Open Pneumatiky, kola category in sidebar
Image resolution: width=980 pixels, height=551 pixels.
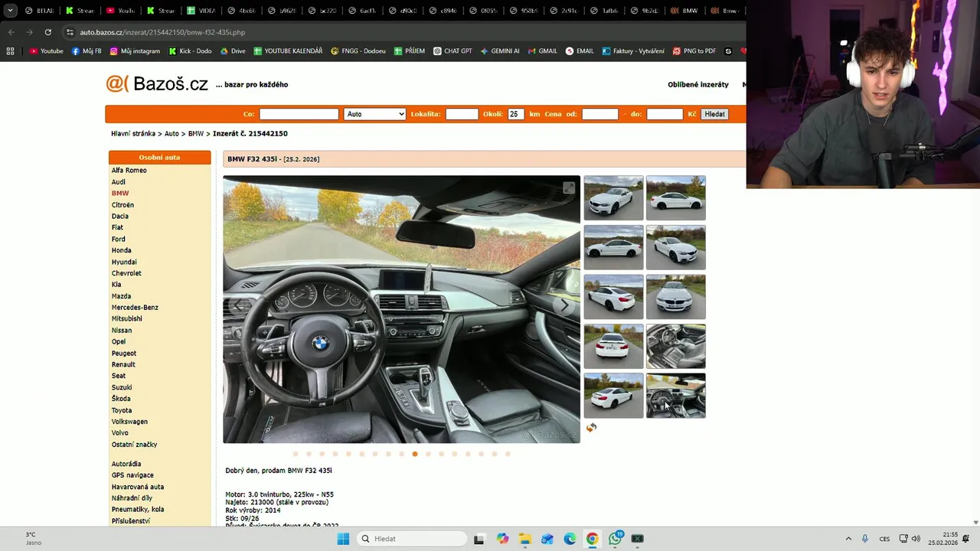tap(138, 510)
